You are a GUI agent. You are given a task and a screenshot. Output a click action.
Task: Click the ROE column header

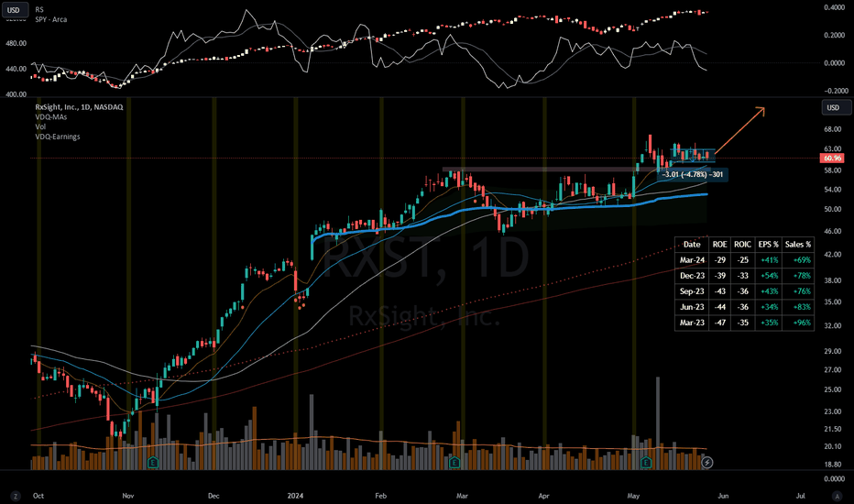719,245
